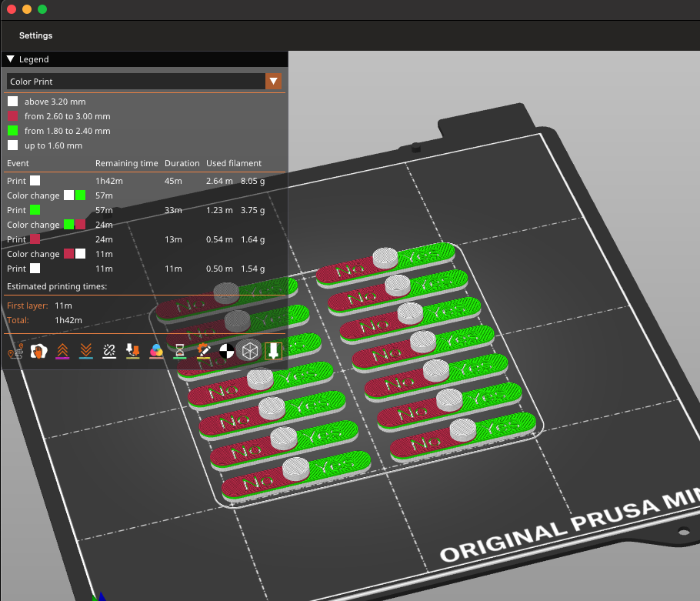Collapse the Legend panel triangle

(11, 59)
